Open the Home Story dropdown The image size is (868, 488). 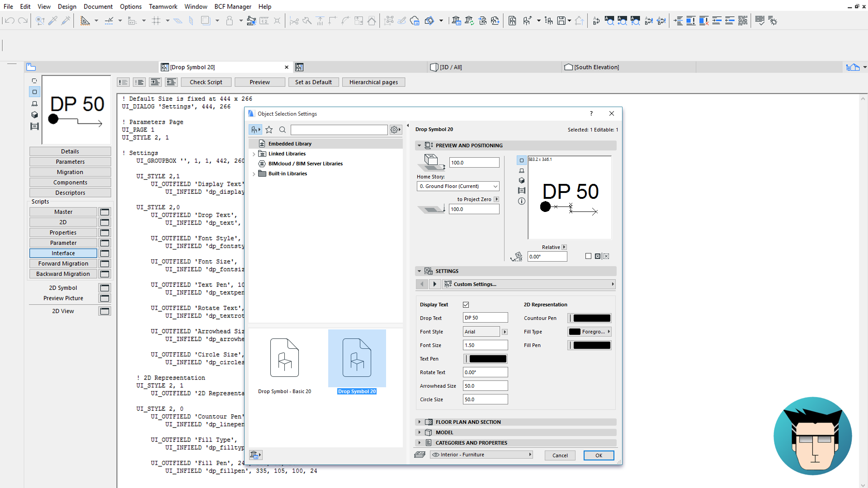458,186
